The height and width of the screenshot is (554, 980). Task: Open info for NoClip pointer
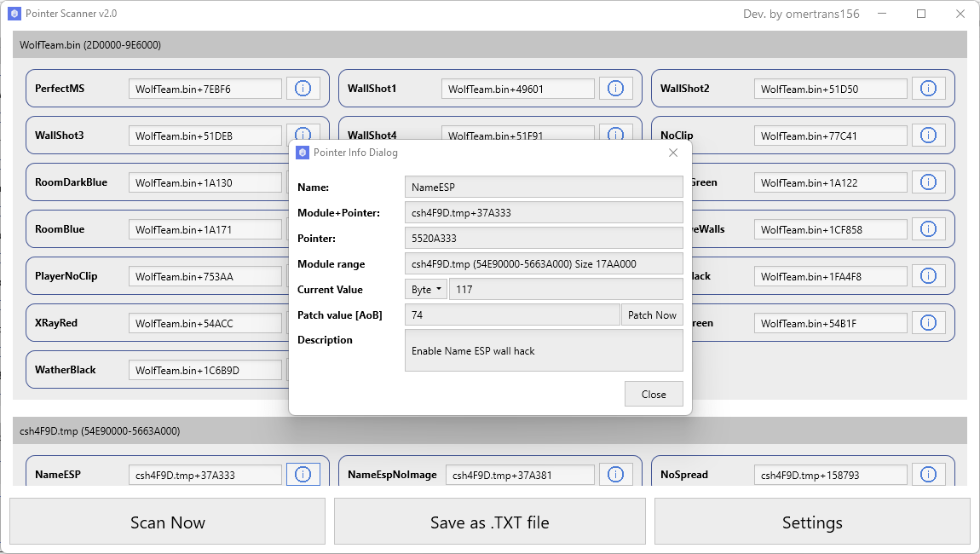tap(928, 136)
